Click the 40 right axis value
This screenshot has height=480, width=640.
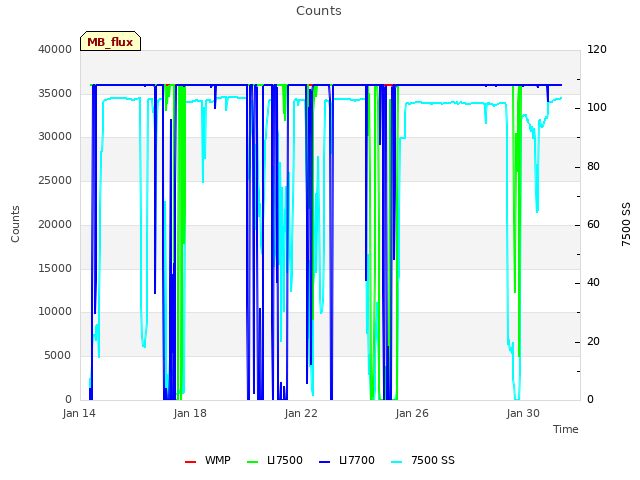[593, 282]
